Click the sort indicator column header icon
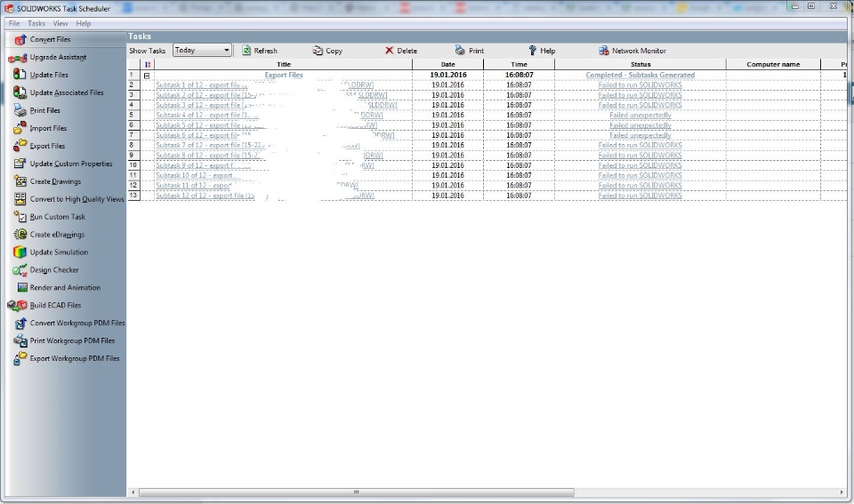Image resolution: width=854 pixels, height=504 pixels. [x=148, y=64]
